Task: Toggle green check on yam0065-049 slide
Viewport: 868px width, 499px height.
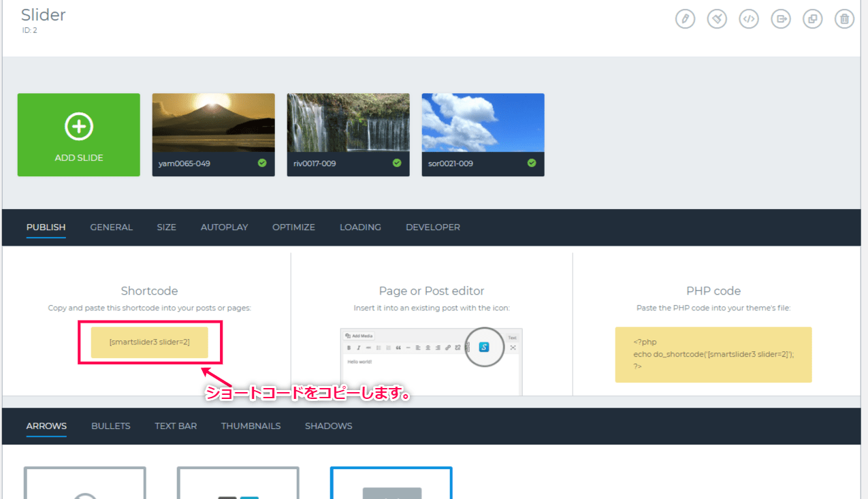Action: point(262,163)
